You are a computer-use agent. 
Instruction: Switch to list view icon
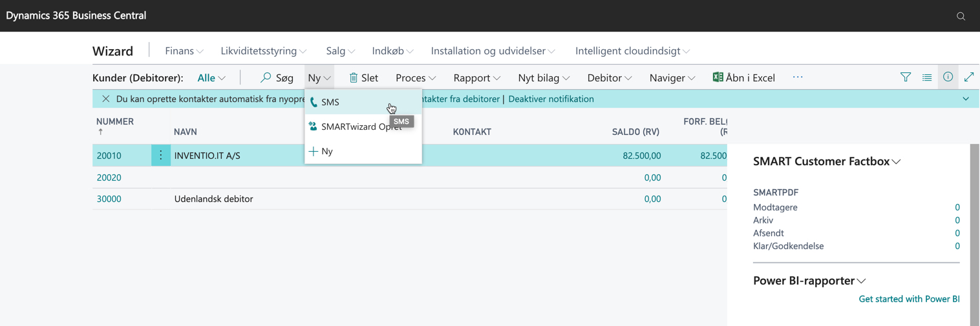[927, 77]
